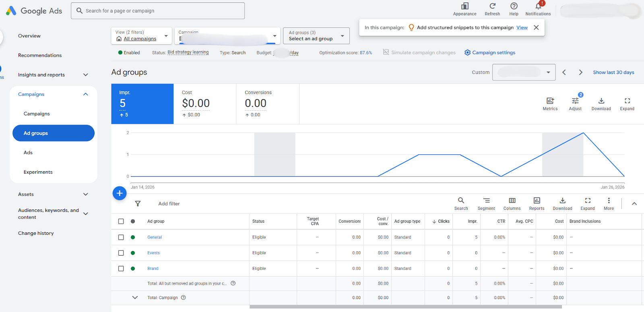Open the Overview page in sidebar

pos(29,36)
